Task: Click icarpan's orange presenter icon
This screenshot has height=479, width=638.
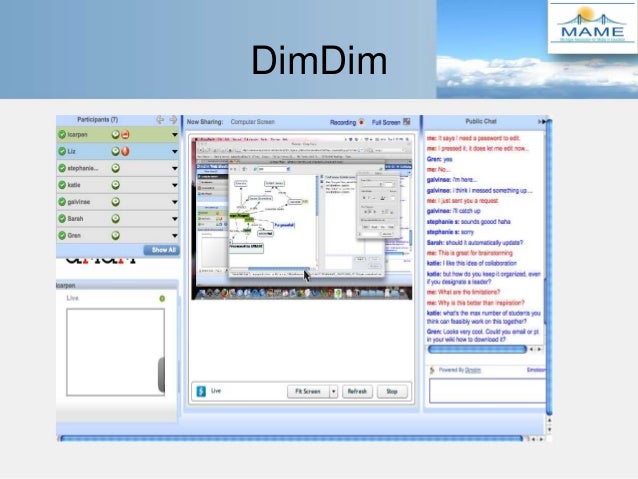Action: (125, 134)
